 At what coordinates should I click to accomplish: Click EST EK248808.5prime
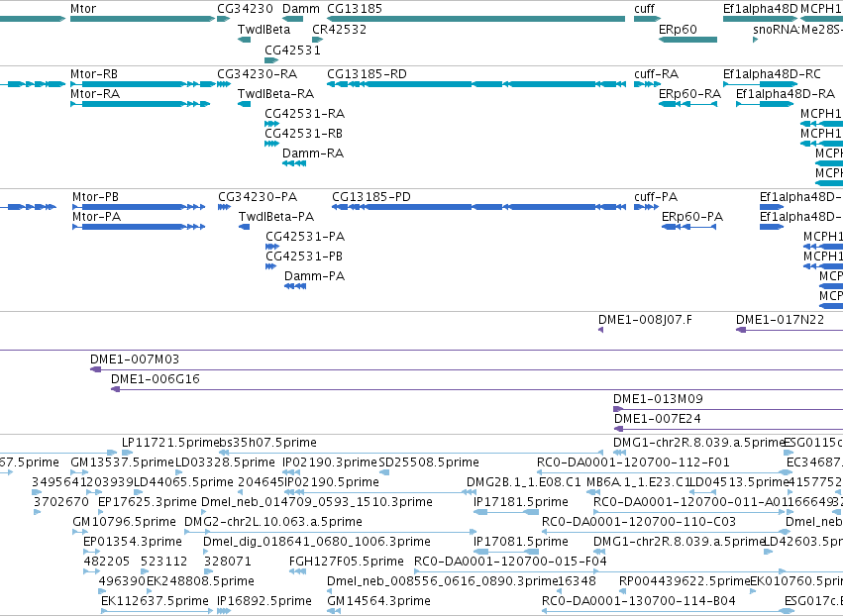coord(150,592)
